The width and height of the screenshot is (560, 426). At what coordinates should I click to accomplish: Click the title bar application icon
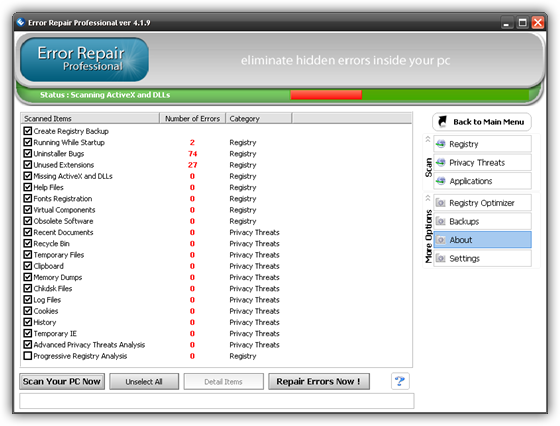coord(21,22)
